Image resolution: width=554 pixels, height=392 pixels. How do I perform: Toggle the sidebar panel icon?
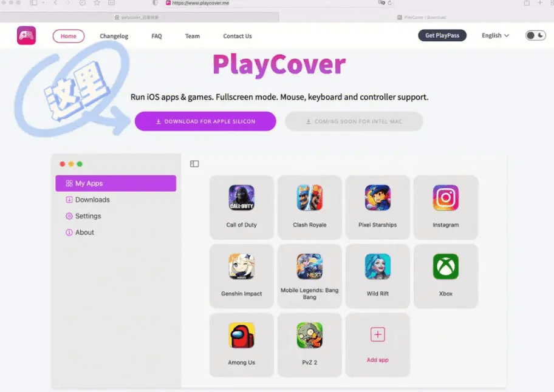[x=194, y=164]
